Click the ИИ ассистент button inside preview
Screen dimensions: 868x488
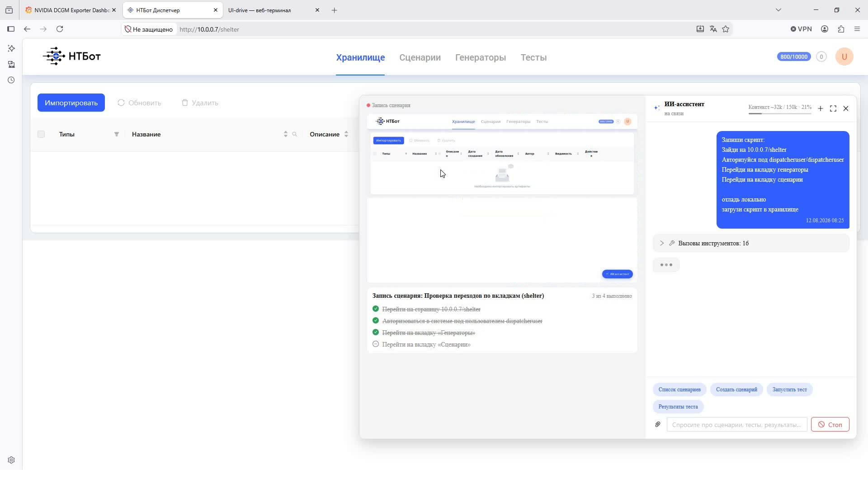[617, 274]
